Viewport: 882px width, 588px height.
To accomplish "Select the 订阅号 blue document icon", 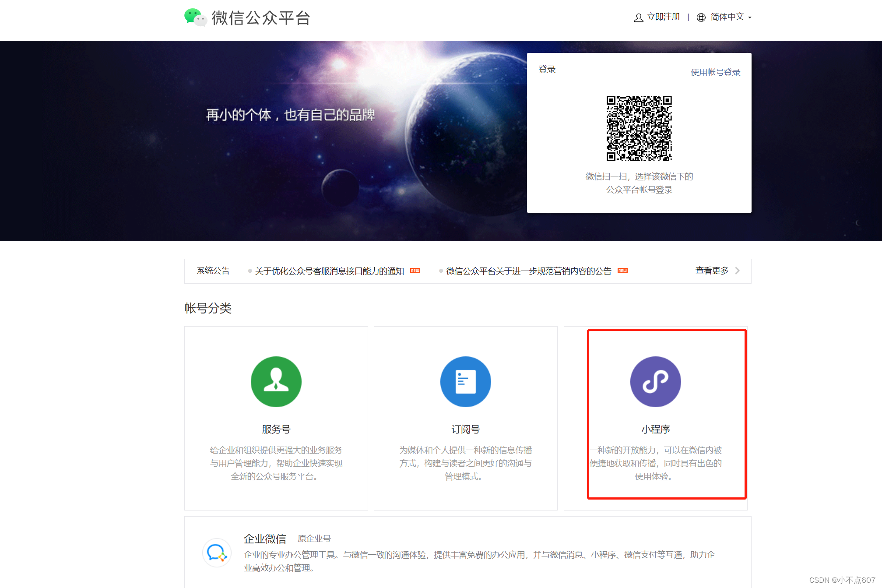I will click(465, 381).
